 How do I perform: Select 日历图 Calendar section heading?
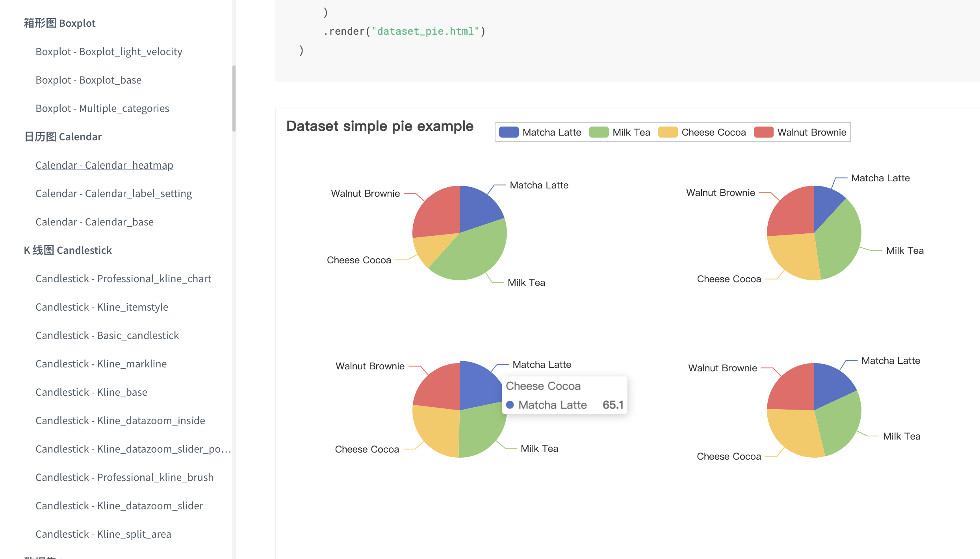(x=63, y=137)
